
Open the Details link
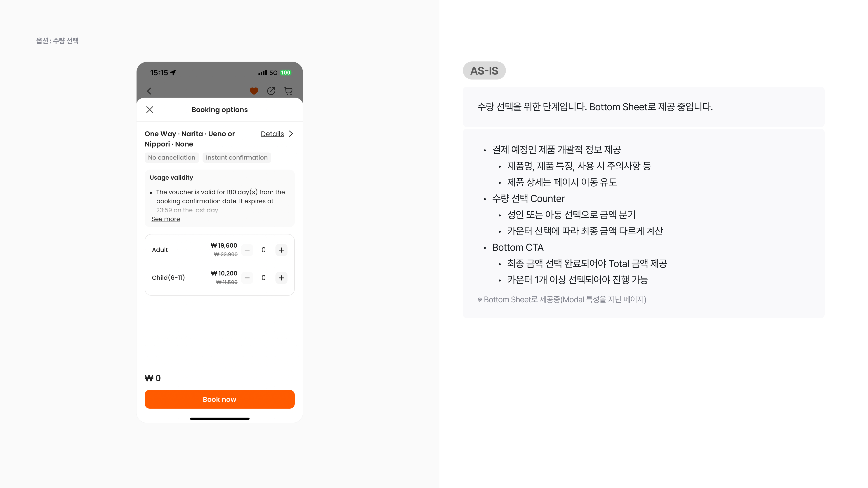[x=272, y=134]
